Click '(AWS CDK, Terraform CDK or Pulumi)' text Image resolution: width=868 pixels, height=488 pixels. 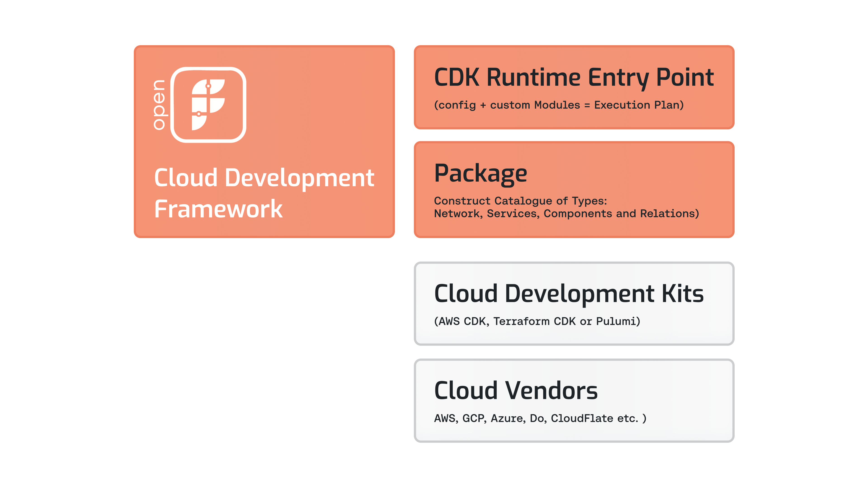point(537,321)
